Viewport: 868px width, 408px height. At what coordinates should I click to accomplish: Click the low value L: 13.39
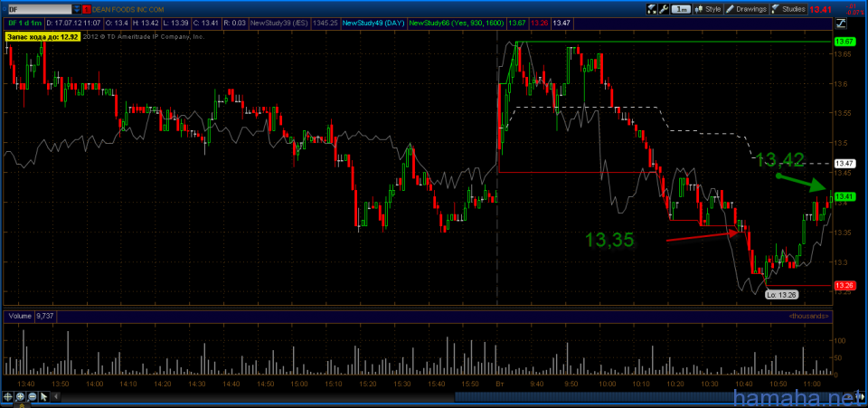point(175,23)
